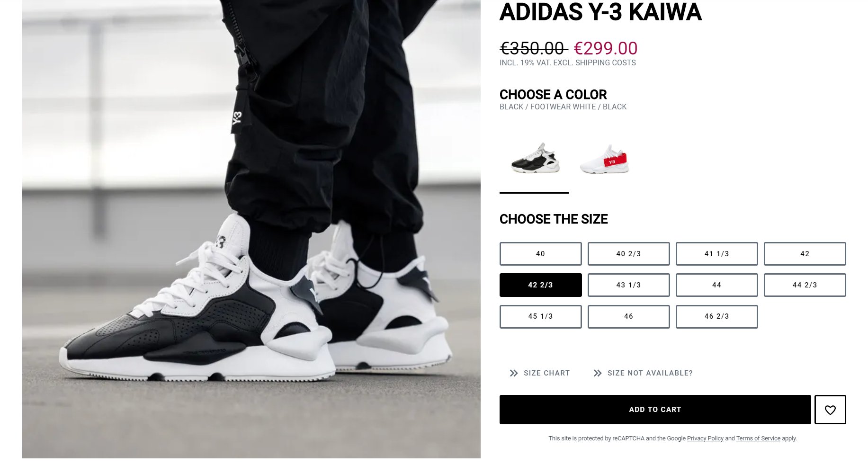
Task: Add the Y-3 Kaiwa to cart
Action: point(655,410)
